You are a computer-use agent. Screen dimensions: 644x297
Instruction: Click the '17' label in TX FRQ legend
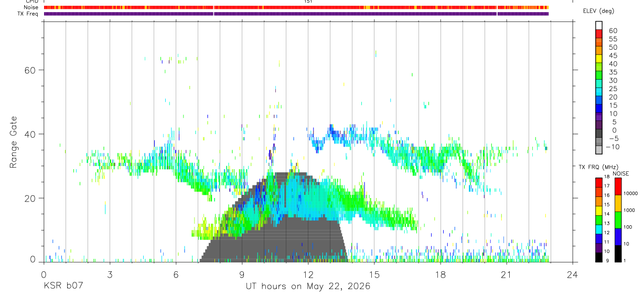606,186
